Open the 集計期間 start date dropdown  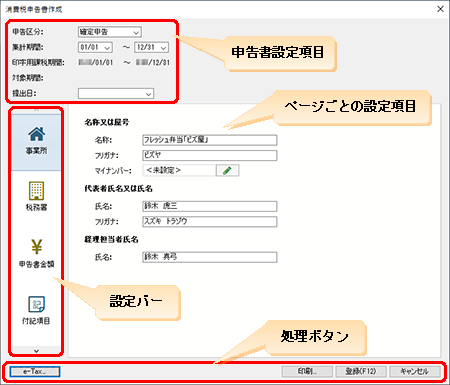95,47
